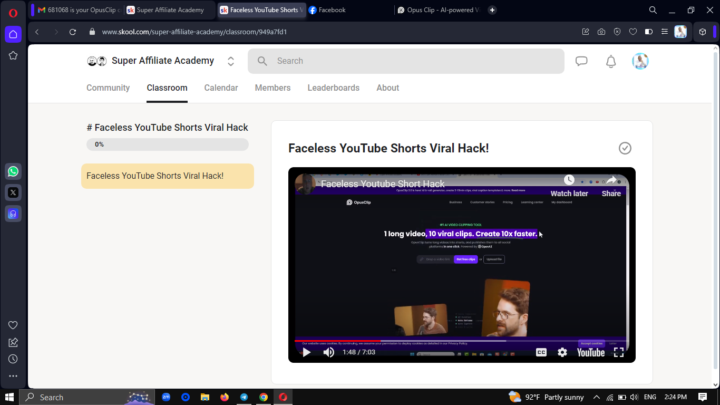
Task: Toggle the battery saver icon in toolbar
Action: (648, 32)
